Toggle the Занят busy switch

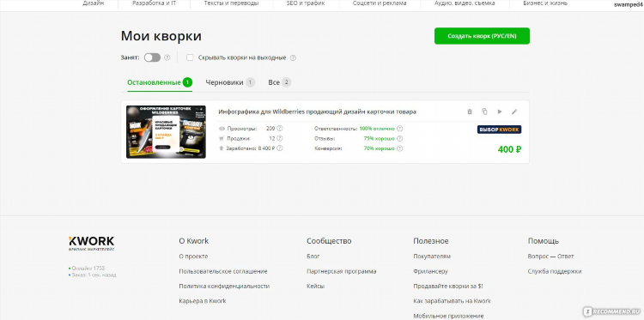[x=152, y=57]
